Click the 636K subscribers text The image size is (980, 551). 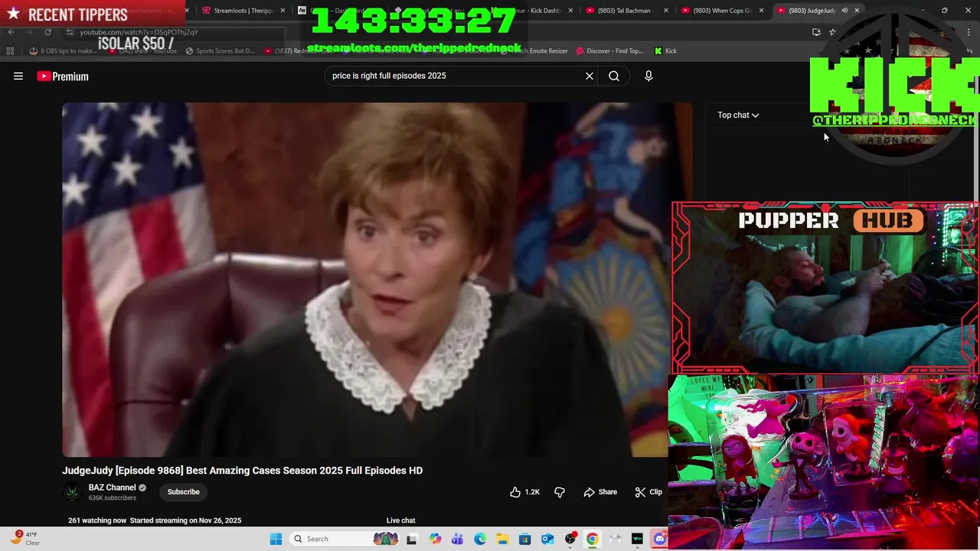pos(112,498)
